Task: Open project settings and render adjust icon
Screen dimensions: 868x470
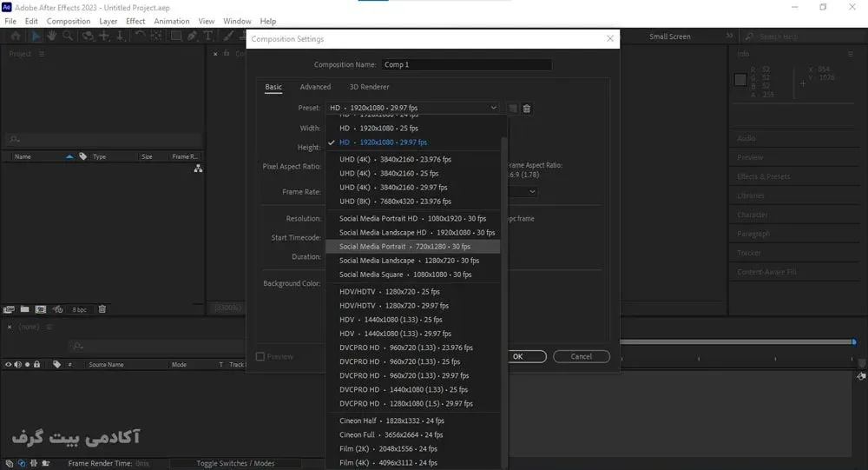Action: click(x=57, y=309)
